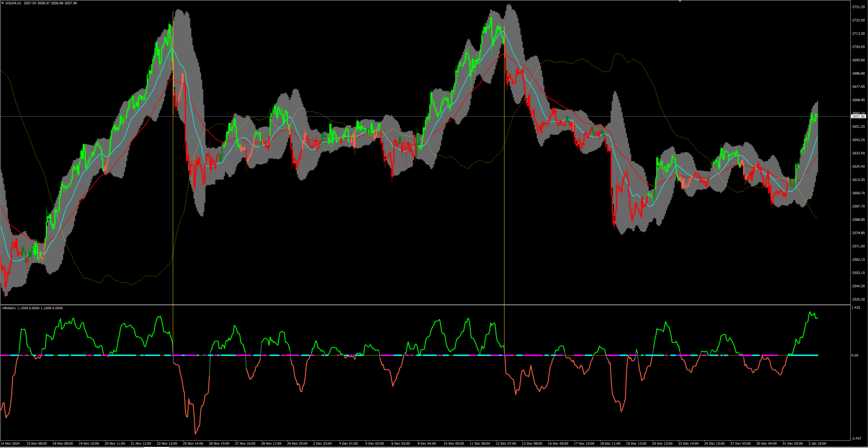Viewport: 868px width, 448px height.
Task: Click the current price tag 2657.96
Action: [x=858, y=116]
